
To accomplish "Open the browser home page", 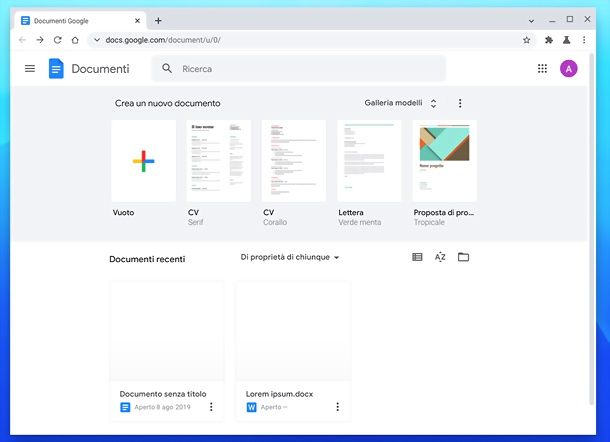I will (75, 40).
